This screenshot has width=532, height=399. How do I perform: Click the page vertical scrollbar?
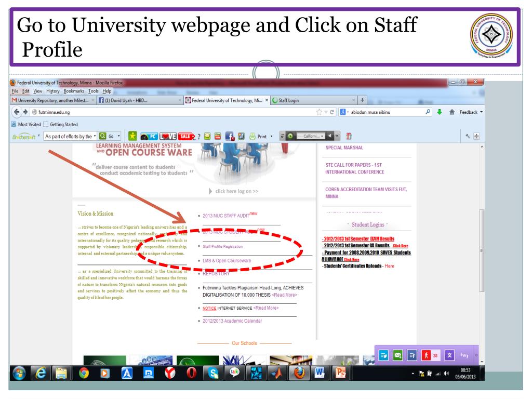[482, 251]
